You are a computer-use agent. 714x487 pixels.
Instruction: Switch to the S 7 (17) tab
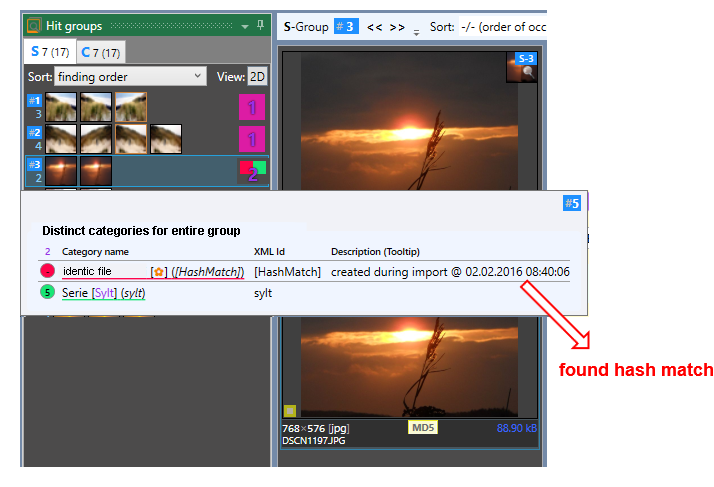(50, 52)
